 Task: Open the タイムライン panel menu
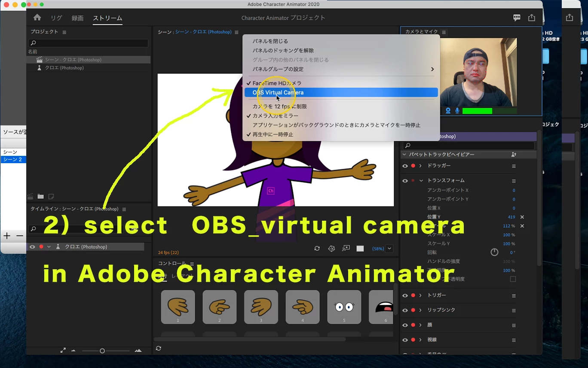(124, 209)
